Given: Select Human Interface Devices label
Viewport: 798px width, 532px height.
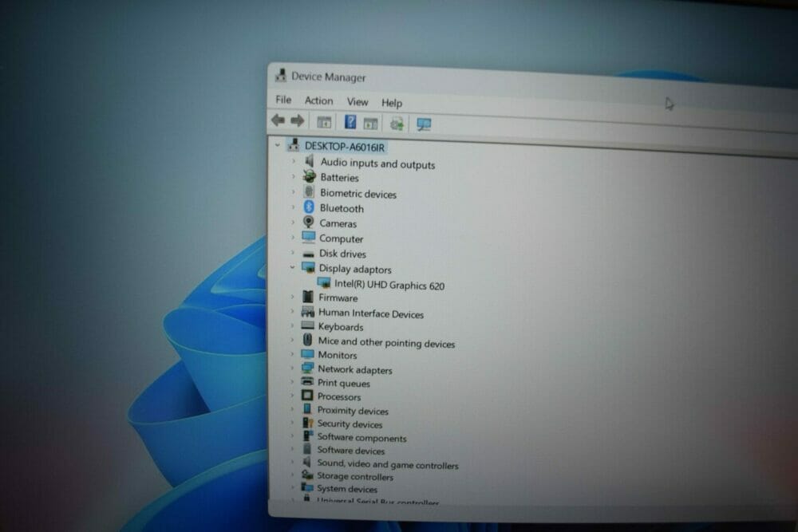Looking at the screenshot, I should coord(371,313).
